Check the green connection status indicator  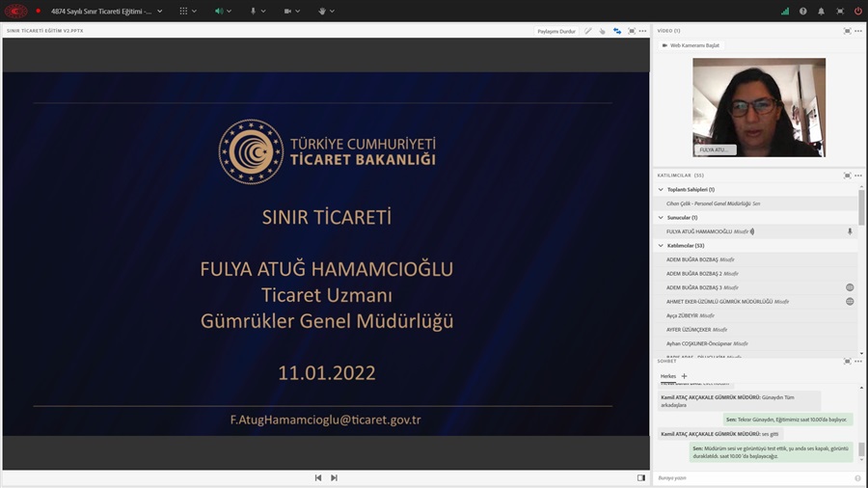pos(785,11)
